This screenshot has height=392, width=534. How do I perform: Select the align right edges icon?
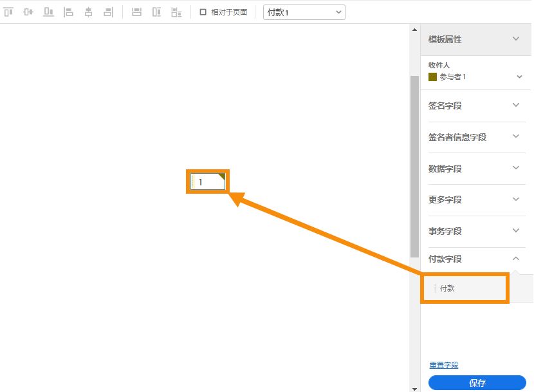click(x=107, y=11)
